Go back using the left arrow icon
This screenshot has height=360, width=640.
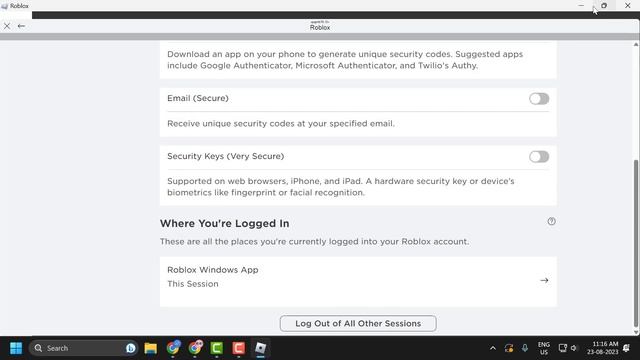pyautogui.click(x=21, y=26)
